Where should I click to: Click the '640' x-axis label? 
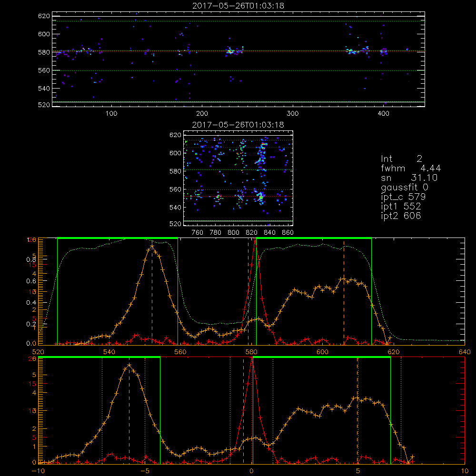coord(465,352)
